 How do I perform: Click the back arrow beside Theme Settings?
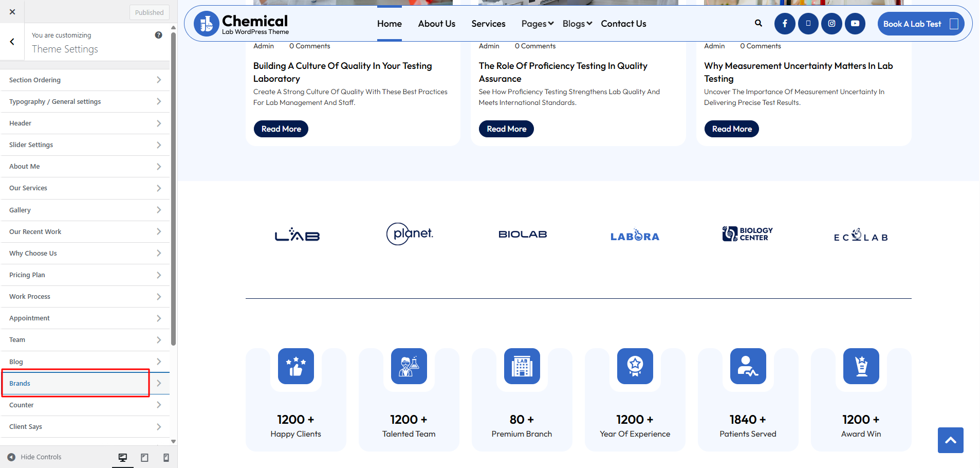12,42
